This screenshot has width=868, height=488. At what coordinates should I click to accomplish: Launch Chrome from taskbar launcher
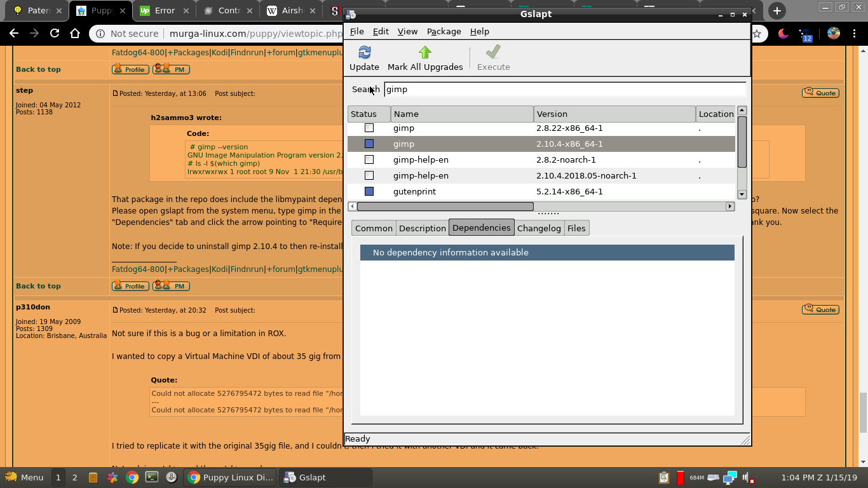click(x=132, y=477)
